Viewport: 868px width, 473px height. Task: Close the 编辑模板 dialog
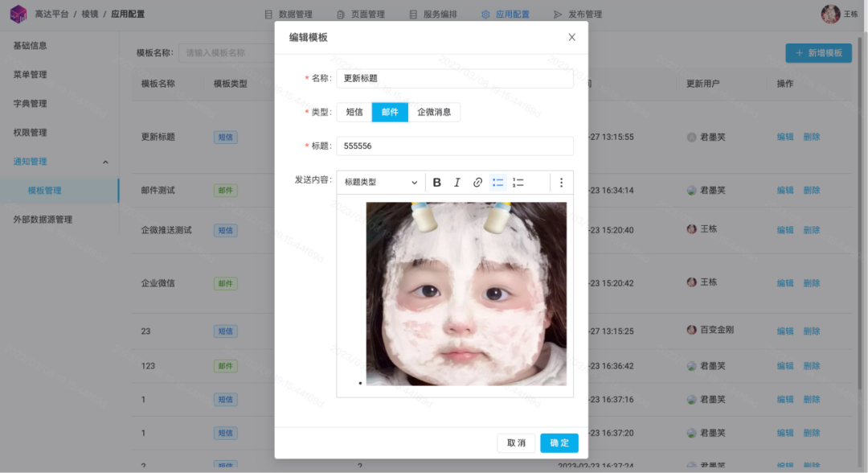pyautogui.click(x=572, y=37)
